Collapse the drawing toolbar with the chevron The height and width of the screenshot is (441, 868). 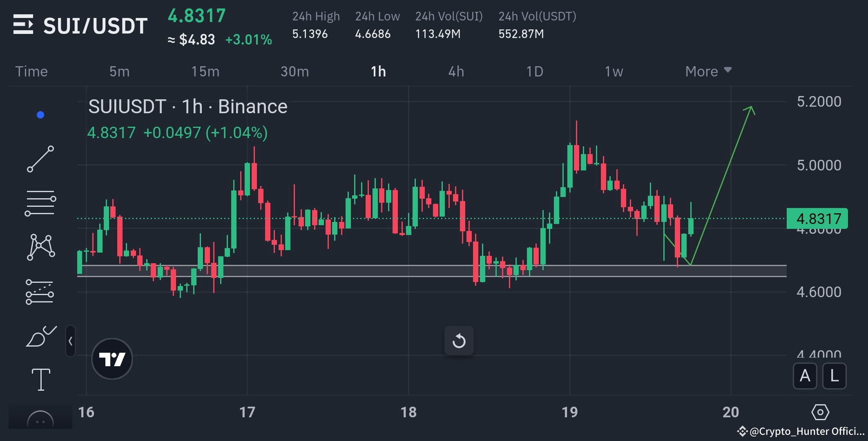click(71, 341)
